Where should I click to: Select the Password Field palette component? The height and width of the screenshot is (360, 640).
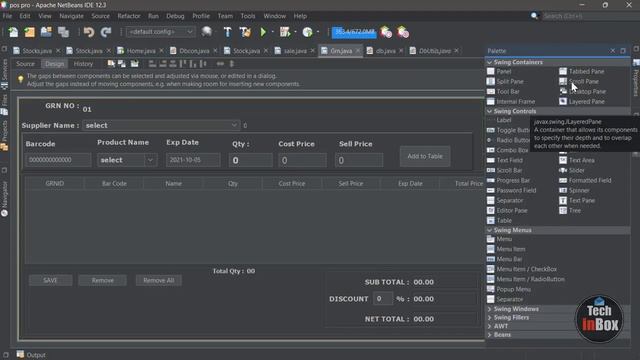point(511,191)
